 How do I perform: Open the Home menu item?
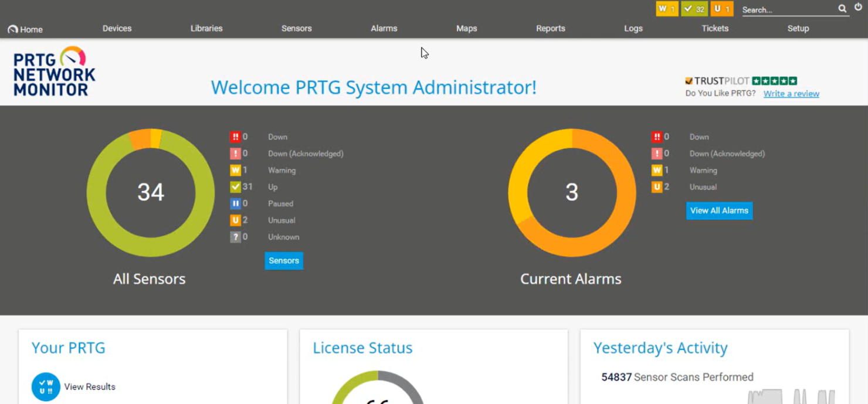coord(25,29)
